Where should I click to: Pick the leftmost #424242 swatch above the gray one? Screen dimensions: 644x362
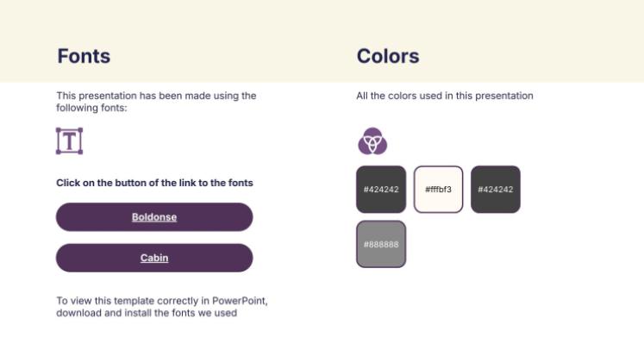(381, 190)
